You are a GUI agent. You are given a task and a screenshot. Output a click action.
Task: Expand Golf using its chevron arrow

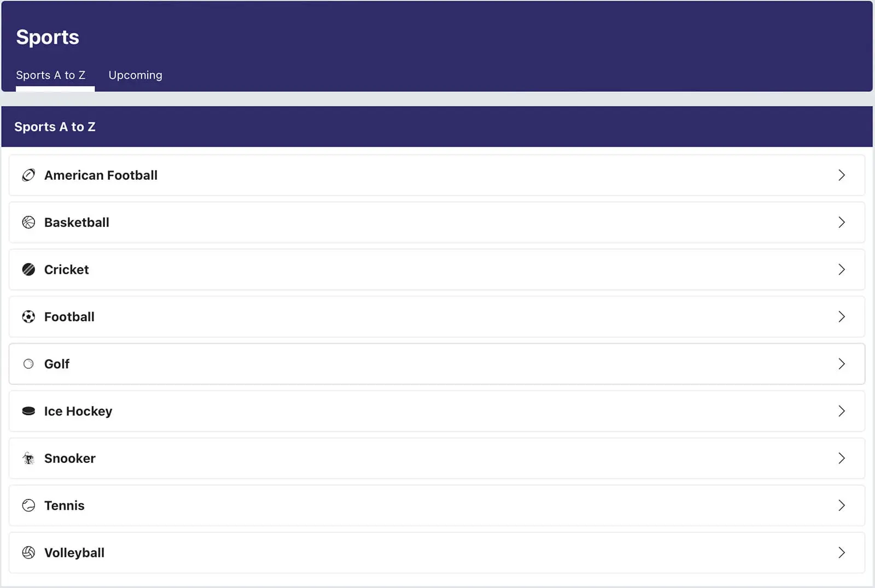tap(842, 364)
